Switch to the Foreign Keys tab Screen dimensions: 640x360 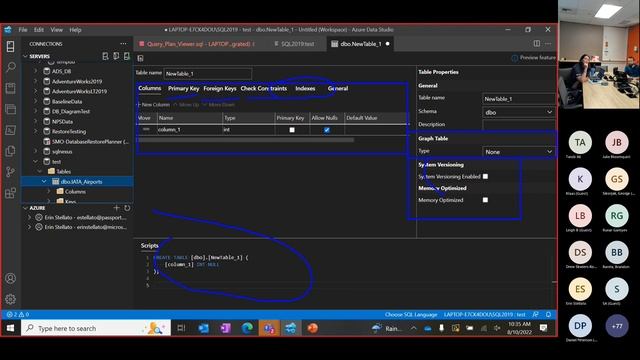220,89
